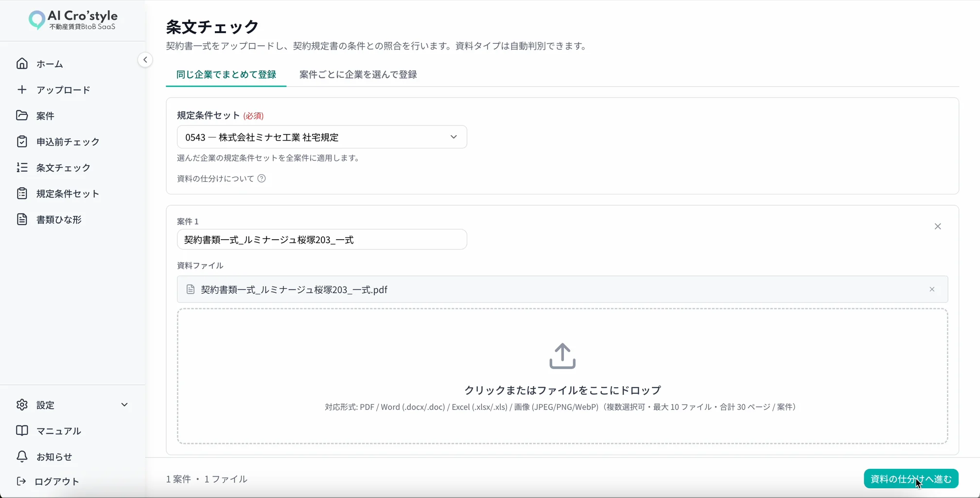
Task: Click the AI Cro'style logo
Action: coord(73,20)
